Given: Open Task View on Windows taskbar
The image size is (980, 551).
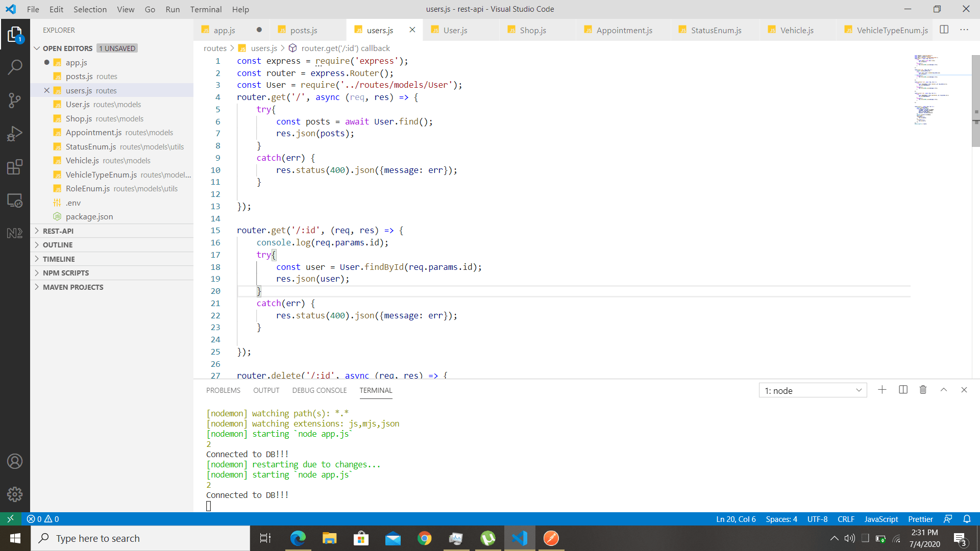Looking at the screenshot, I should click(265, 538).
